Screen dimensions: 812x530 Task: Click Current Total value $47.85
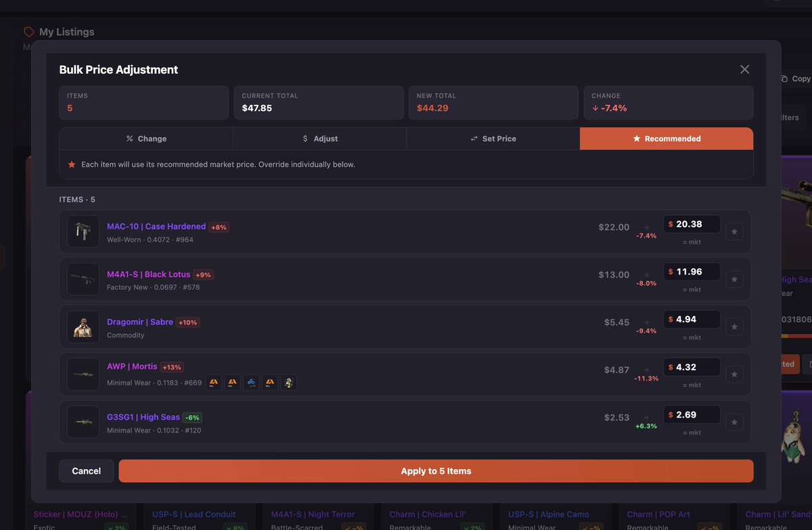(257, 108)
